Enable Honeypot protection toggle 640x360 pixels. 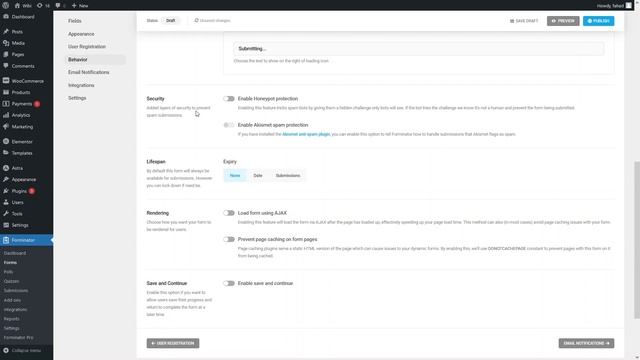click(x=229, y=99)
